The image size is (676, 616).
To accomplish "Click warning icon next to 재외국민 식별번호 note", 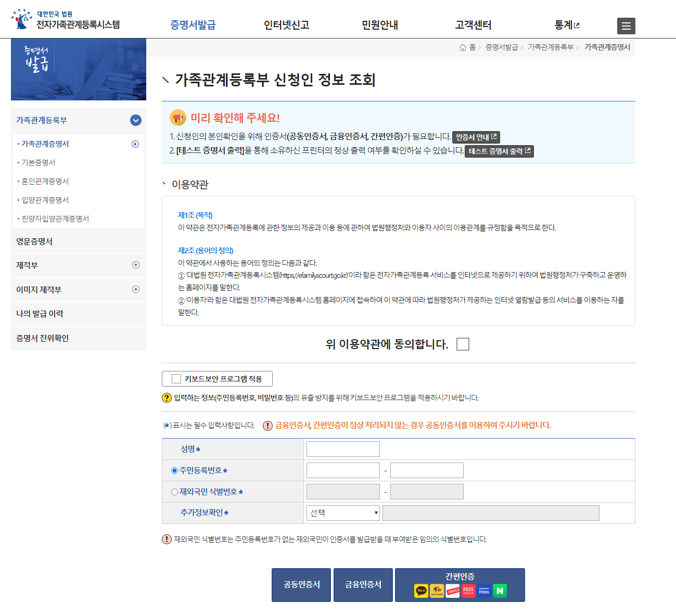I will pos(167,540).
